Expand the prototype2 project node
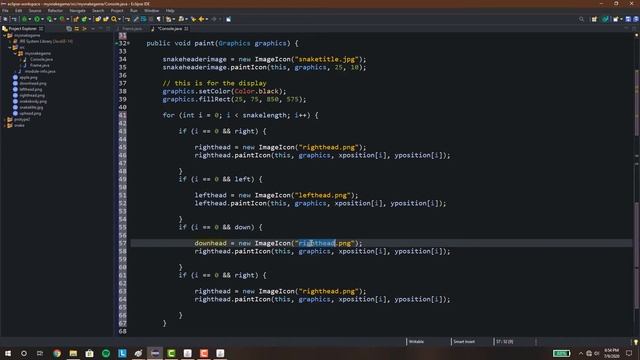Image resolution: width=640 pixels, height=360 pixels. (4, 120)
